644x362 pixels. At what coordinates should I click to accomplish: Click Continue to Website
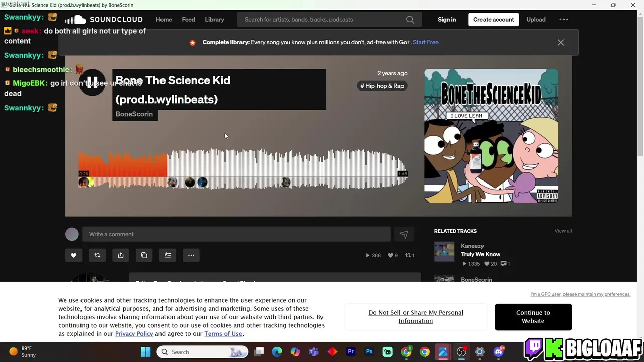(x=533, y=317)
